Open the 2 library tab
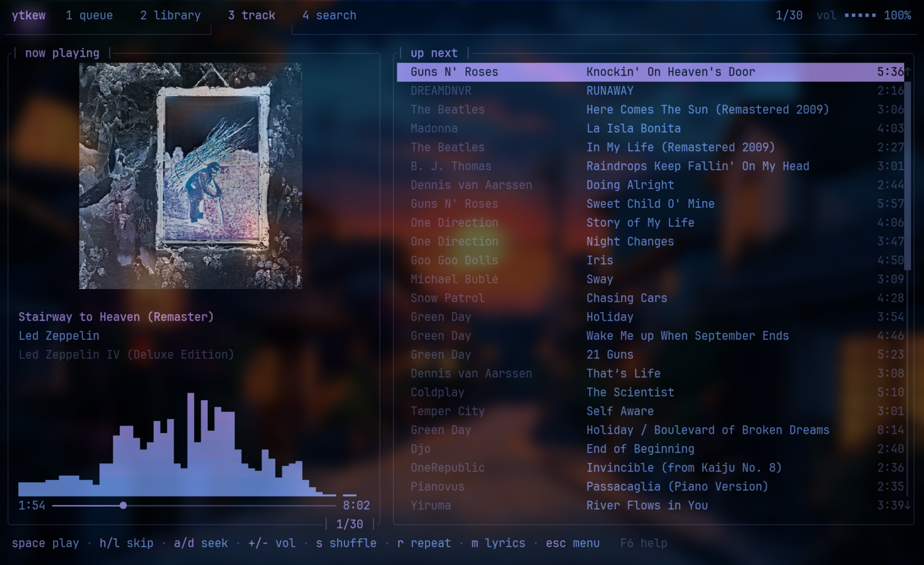The height and width of the screenshot is (565, 924). tap(170, 15)
